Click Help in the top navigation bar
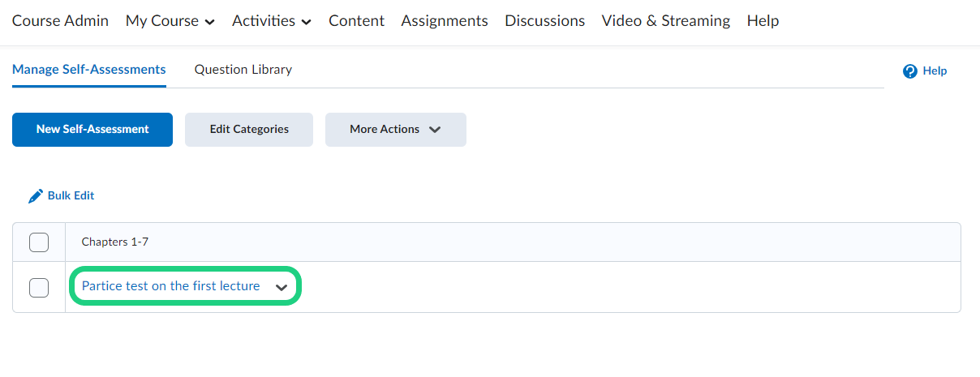Image resolution: width=980 pixels, height=377 pixels. tap(763, 21)
